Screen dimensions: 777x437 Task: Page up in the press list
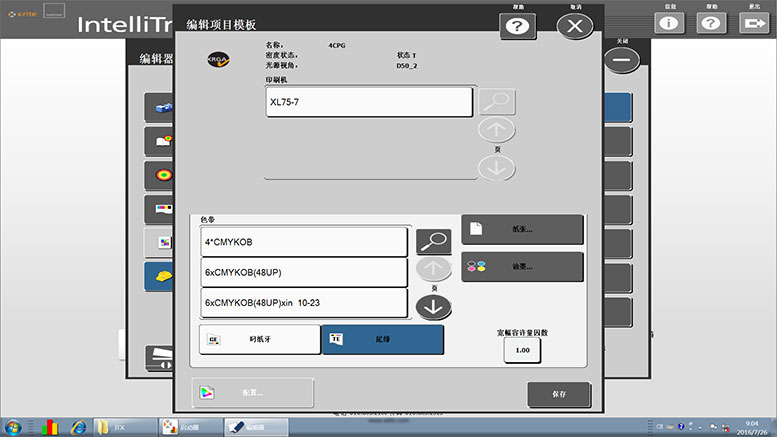(x=497, y=129)
